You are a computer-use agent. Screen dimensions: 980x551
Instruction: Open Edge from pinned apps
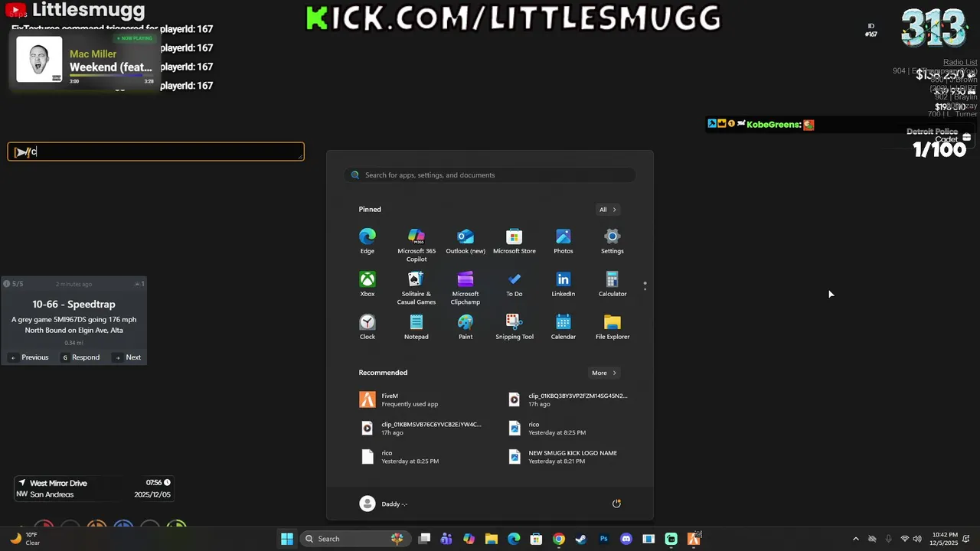click(367, 241)
